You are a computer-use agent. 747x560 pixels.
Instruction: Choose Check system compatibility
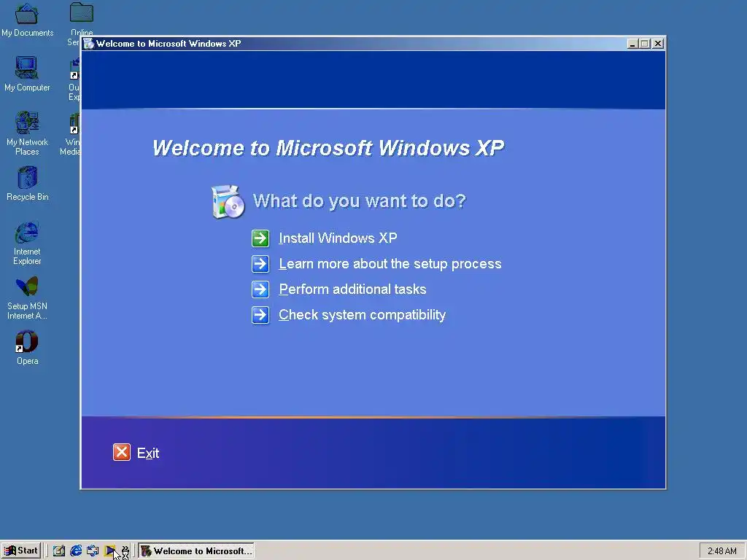[x=362, y=315]
